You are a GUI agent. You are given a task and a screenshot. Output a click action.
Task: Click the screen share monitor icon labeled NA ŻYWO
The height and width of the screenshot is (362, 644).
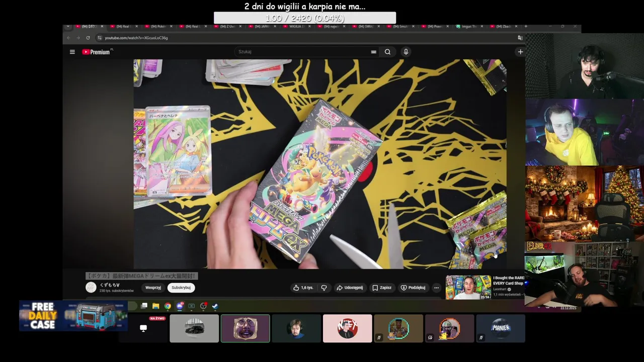coord(143,328)
